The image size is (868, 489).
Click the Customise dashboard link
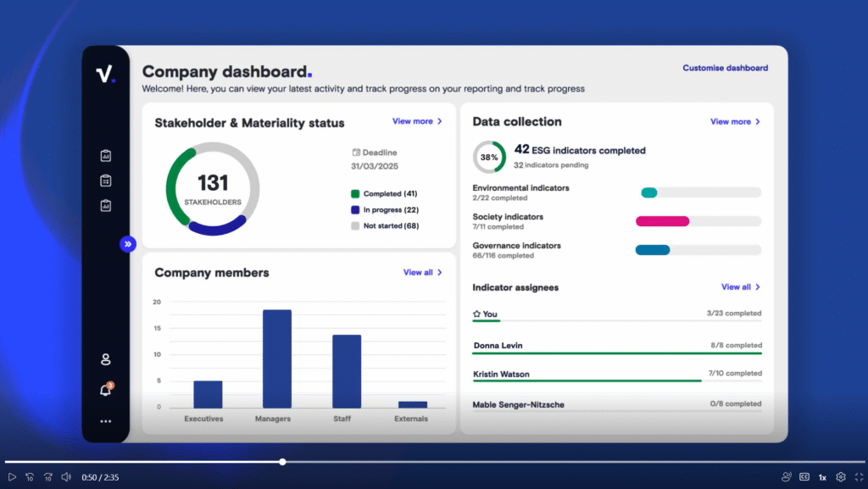[x=725, y=68]
